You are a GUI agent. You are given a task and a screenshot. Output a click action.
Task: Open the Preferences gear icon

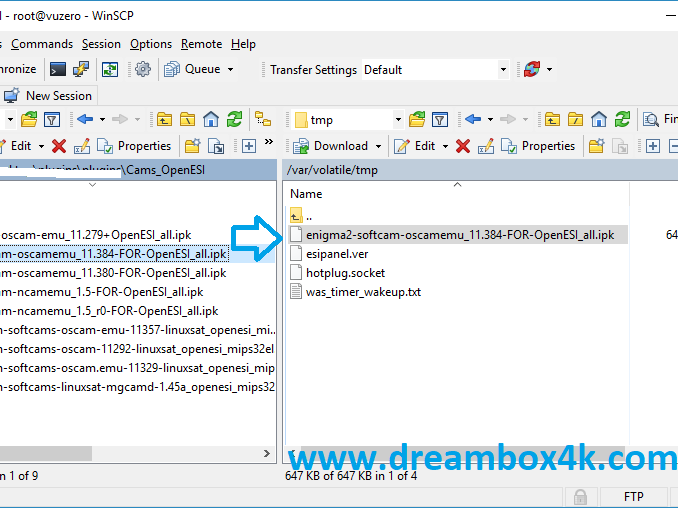pyautogui.click(x=143, y=69)
